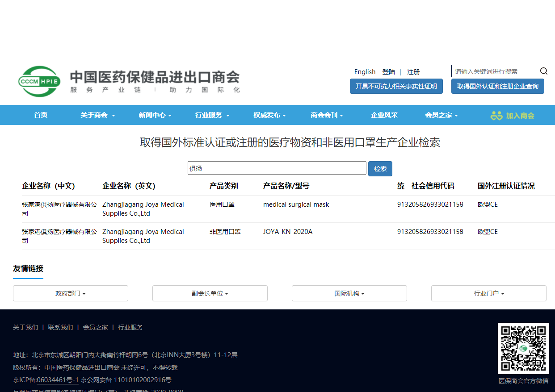Open footer link 关于我们
The width and height of the screenshot is (555, 392).
tap(25, 327)
